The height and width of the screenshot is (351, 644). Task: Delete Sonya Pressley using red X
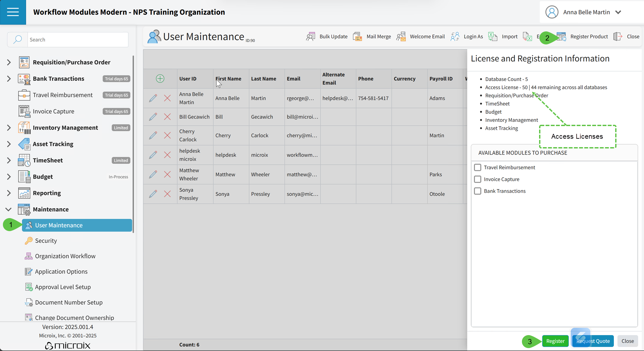pyautogui.click(x=167, y=194)
